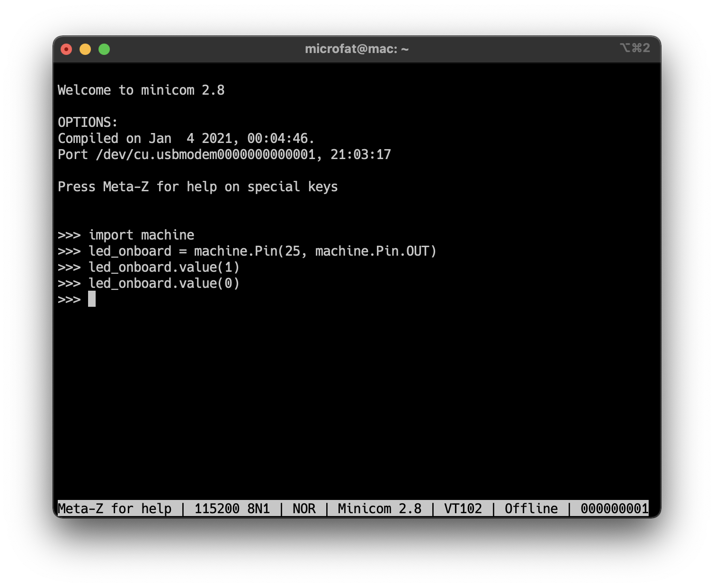Click the 'Compiled on Jan 4 2021' line
This screenshot has width=714, height=588.
186,138
